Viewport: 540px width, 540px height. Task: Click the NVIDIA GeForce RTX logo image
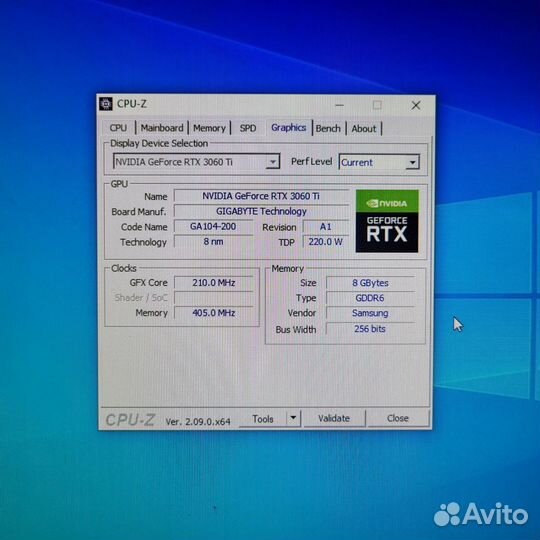pos(387,221)
